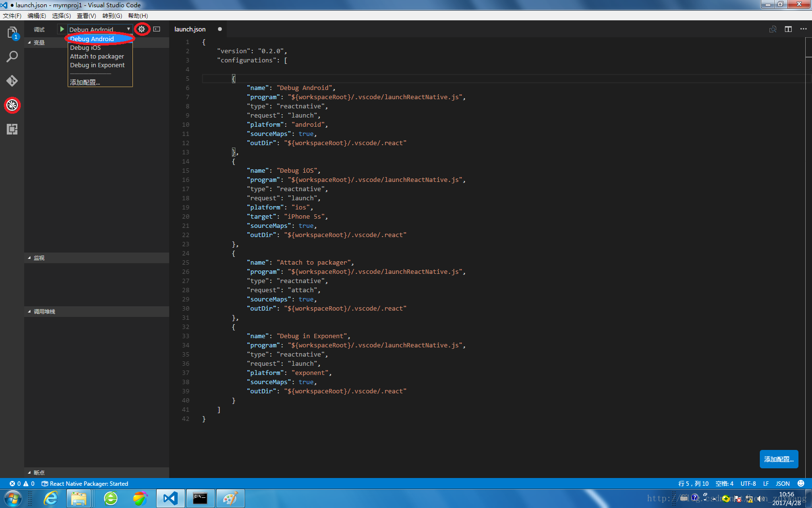Select the launch.json editor tab

click(198, 29)
